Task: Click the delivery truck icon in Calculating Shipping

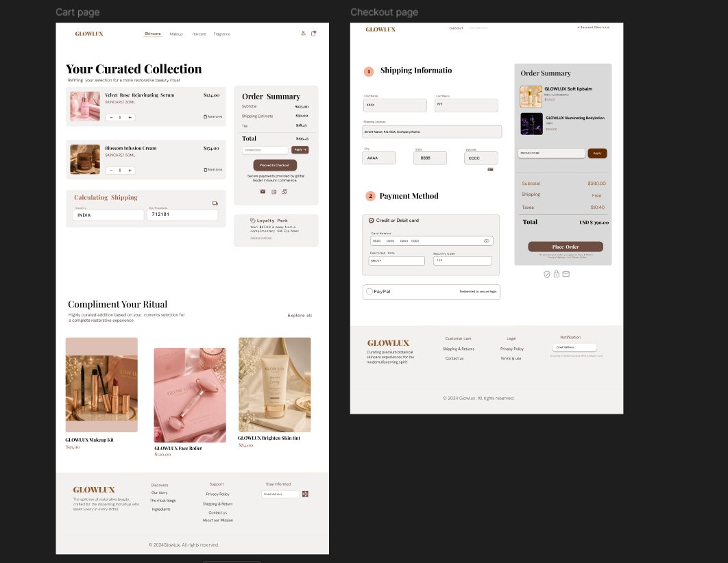Action: click(x=215, y=203)
